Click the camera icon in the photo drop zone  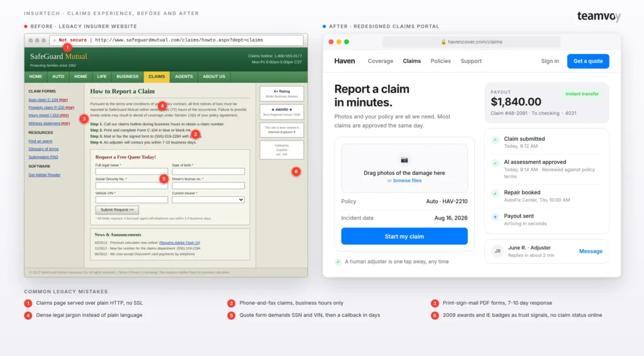pos(404,160)
